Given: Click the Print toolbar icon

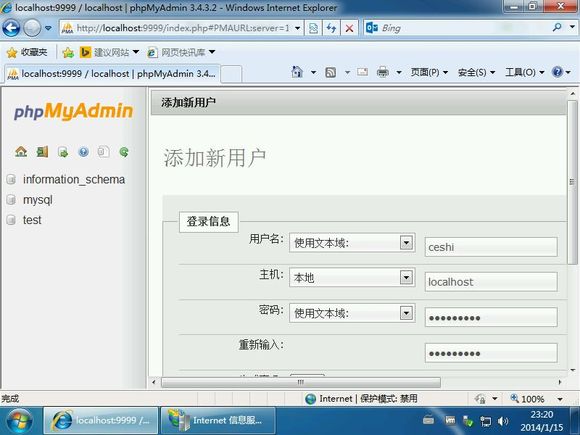Looking at the screenshot, I should pyautogui.click(x=383, y=72).
